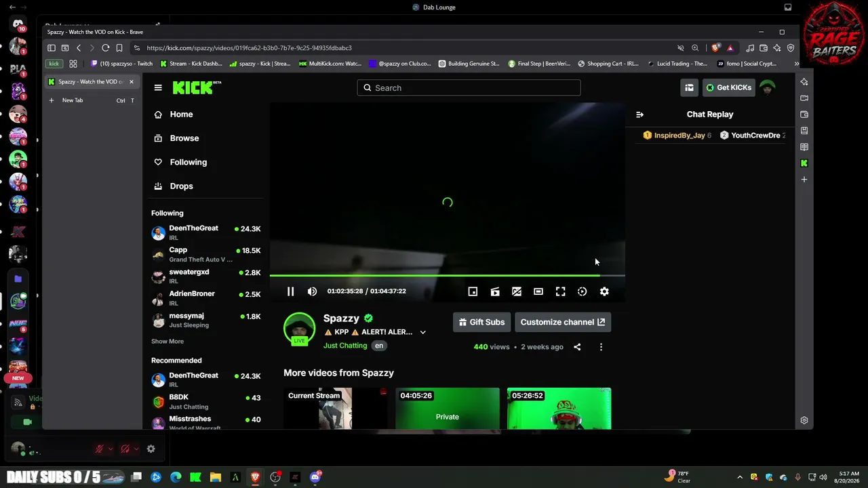The width and height of the screenshot is (868, 488).
Task: Open Brave Shields icon
Action: coord(715,48)
